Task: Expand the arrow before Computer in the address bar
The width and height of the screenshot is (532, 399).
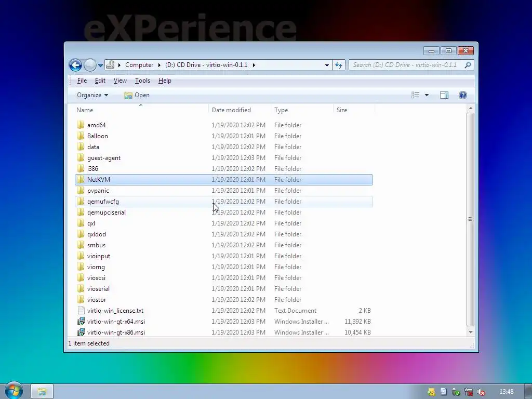Action: point(119,65)
